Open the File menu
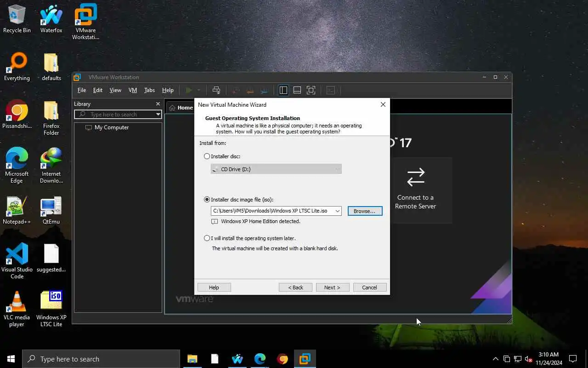The height and width of the screenshot is (368, 588). (x=82, y=90)
